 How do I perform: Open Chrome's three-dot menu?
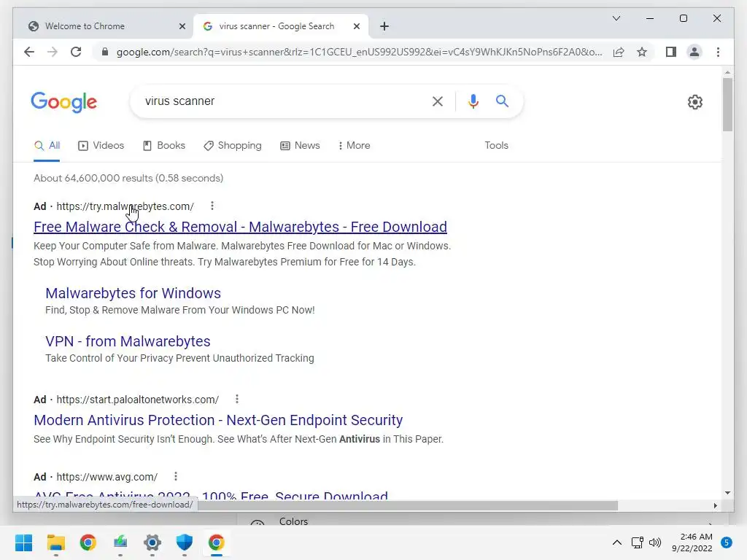point(718,52)
